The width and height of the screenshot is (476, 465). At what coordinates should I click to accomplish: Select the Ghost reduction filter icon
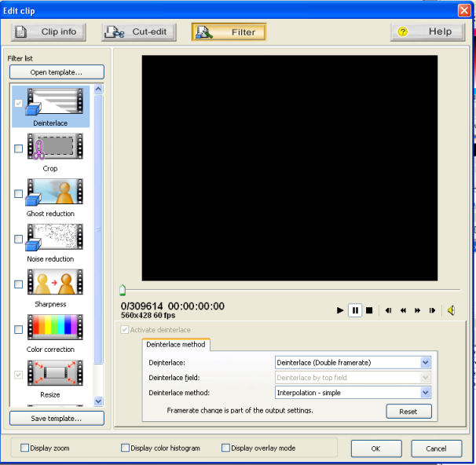[x=55, y=192]
